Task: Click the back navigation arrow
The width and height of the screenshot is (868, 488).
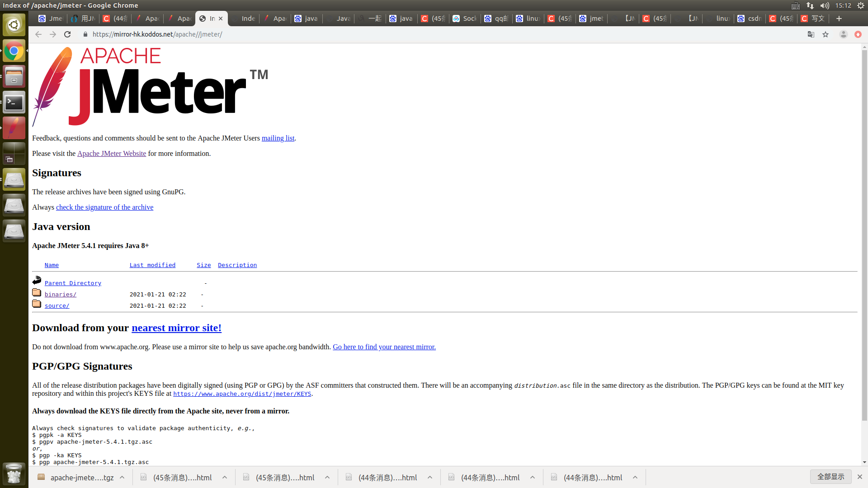Action: coord(38,34)
